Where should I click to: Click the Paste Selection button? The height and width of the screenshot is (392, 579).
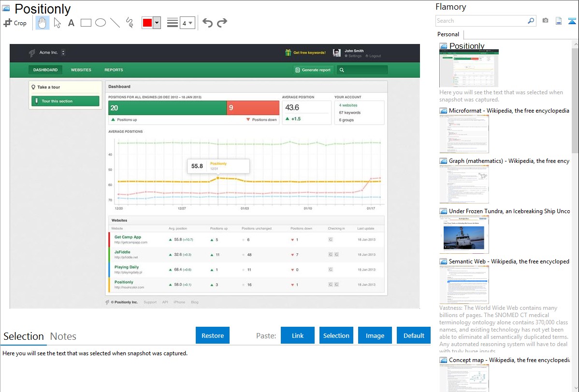tap(336, 335)
